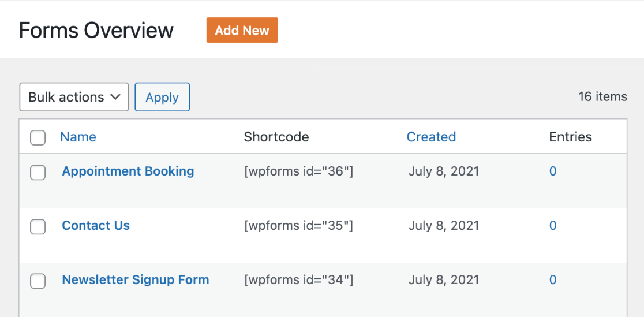Click the Apply button

pyautogui.click(x=162, y=97)
